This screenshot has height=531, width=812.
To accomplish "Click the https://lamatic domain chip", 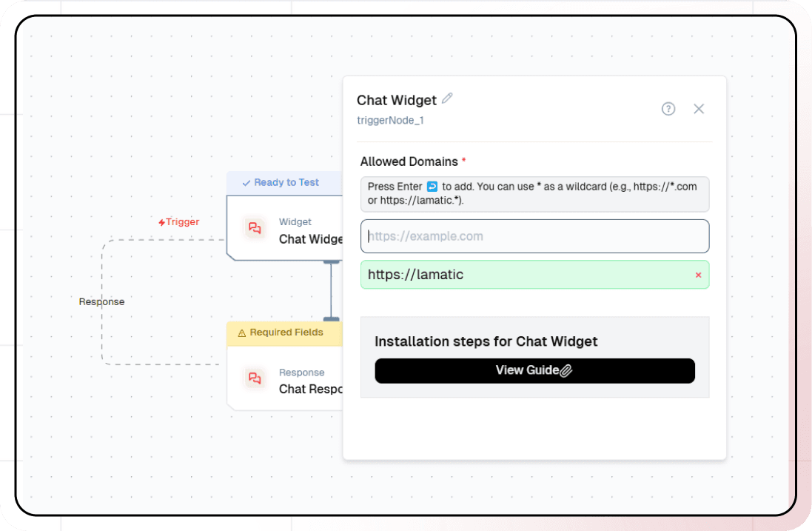I will [534, 275].
